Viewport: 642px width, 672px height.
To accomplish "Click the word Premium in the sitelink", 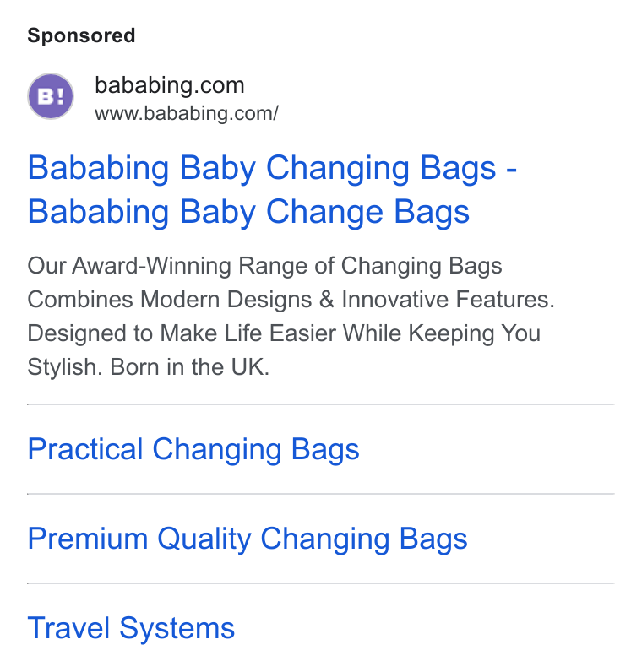I will pos(88,539).
